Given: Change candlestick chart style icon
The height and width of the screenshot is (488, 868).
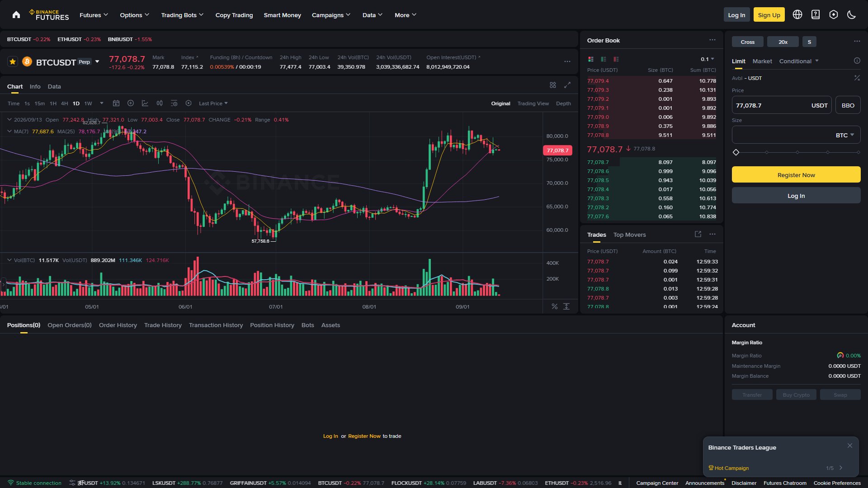Looking at the screenshot, I should point(160,103).
